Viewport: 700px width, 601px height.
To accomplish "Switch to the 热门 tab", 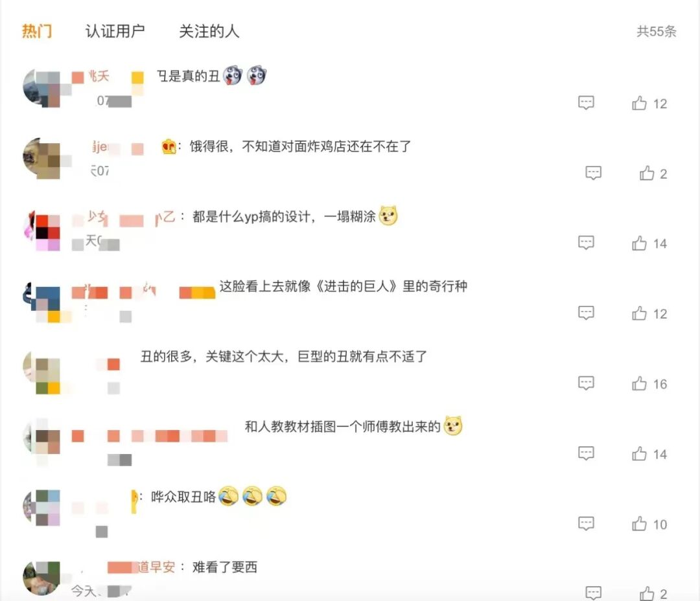I will (x=37, y=31).
